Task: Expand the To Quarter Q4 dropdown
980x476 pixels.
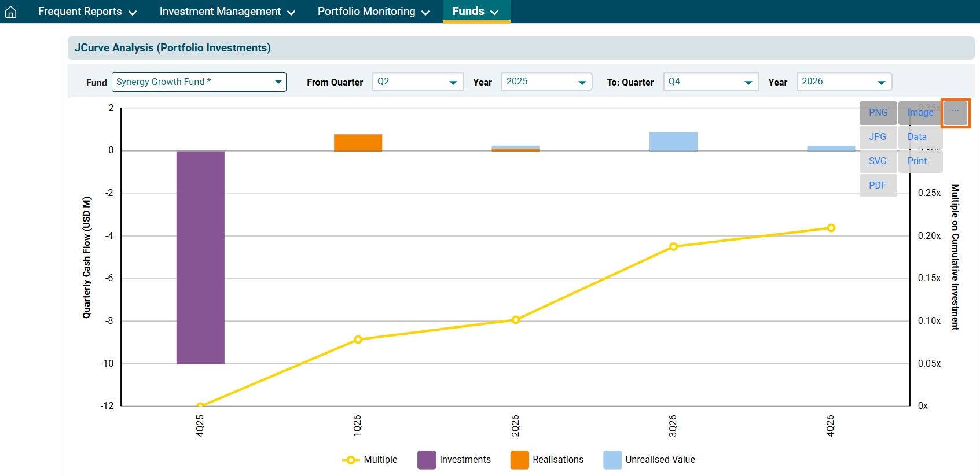Action: click(x=710, y=82)
